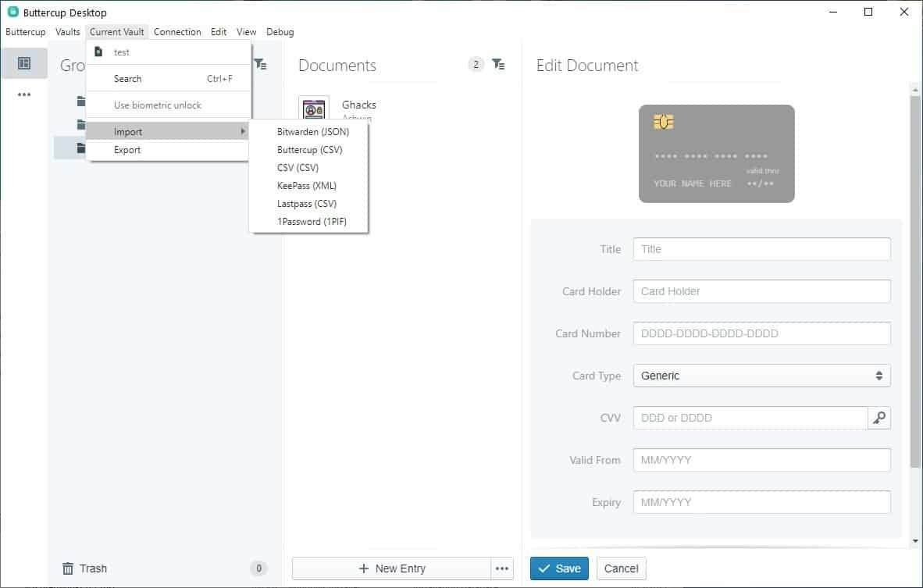Click the Ghacks entry website icon
The width and height of the screenshot is (923, 588).
point(314,109)
